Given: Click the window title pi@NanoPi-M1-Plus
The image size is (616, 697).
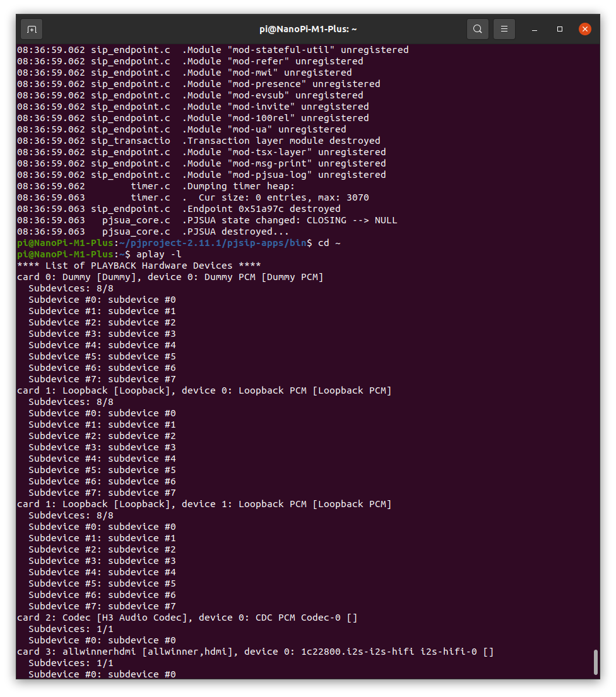Looking at the screenshot, I should coord(308,29).
